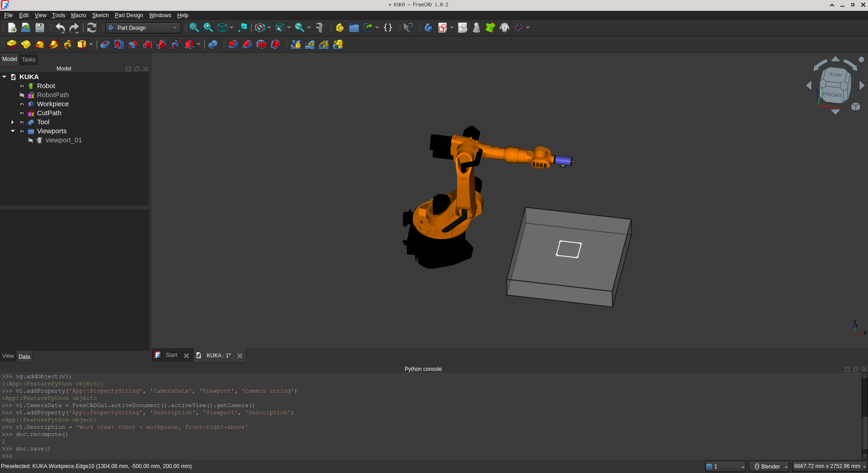Collapse the Viewports group
This screenshot has width=868, height=473.
[x=13, y=131]
